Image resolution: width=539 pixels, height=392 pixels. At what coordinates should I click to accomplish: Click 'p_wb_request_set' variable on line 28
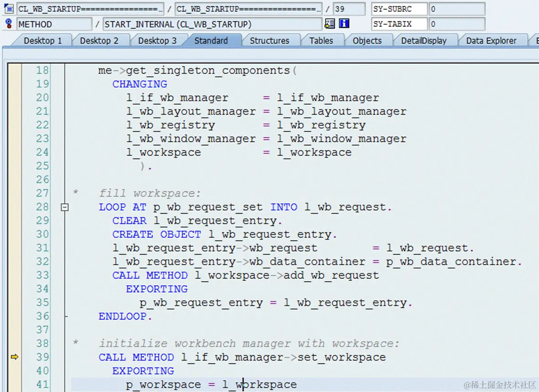pyautogui.click(x=208, y=207)
